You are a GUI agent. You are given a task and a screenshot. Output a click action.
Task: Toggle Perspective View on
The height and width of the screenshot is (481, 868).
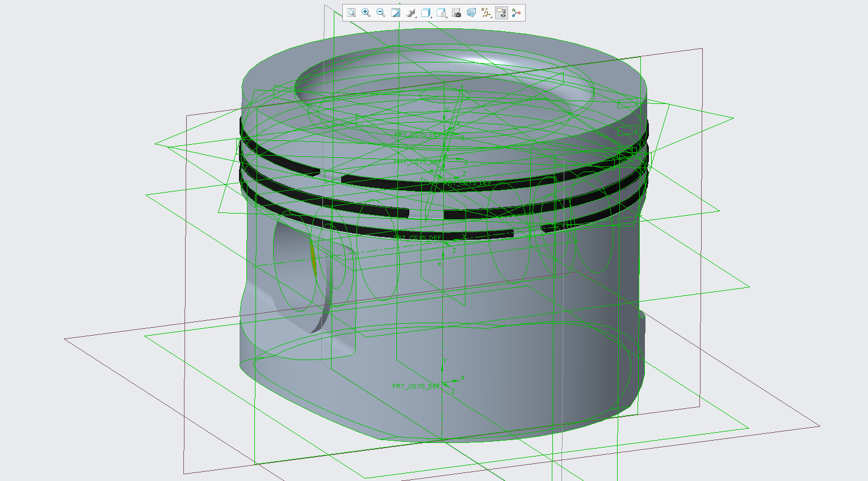[471, 12]
